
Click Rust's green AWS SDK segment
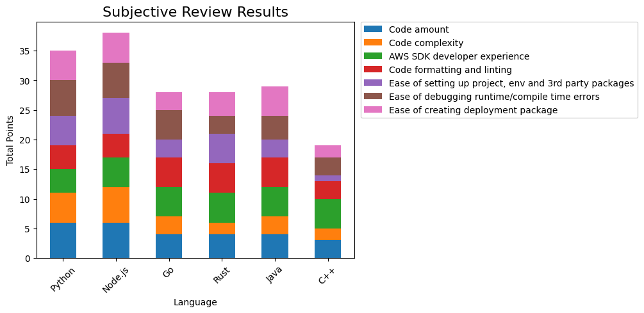[x=222, y=208]
